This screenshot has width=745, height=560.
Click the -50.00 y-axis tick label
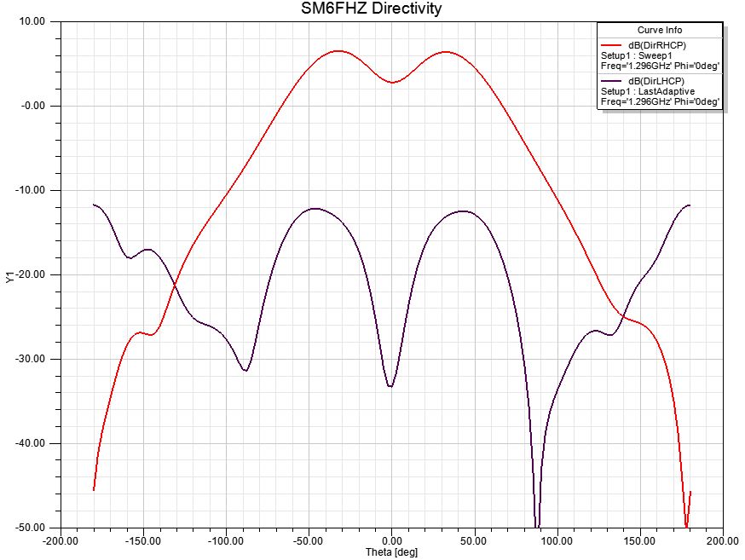tap(32, 528)
